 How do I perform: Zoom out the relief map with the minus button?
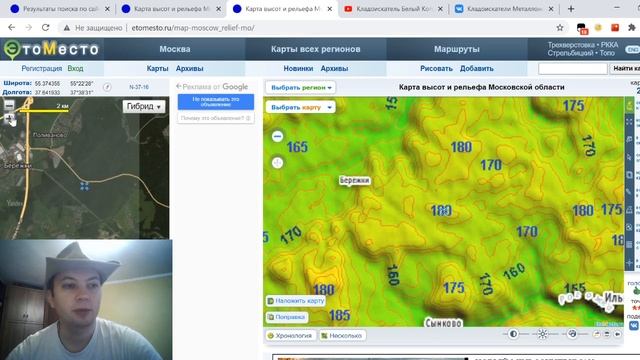tap(278, 136)
